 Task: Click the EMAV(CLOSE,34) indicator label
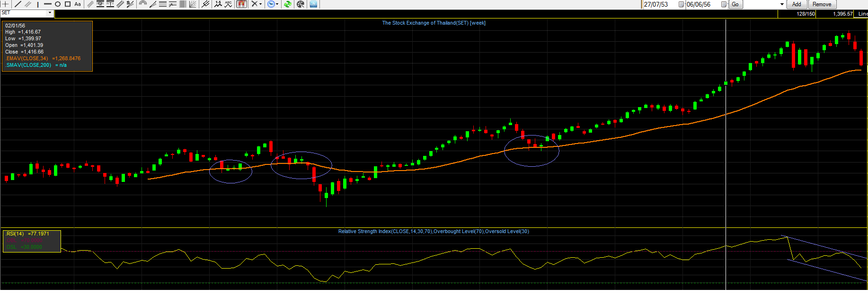tap(27, 59)
